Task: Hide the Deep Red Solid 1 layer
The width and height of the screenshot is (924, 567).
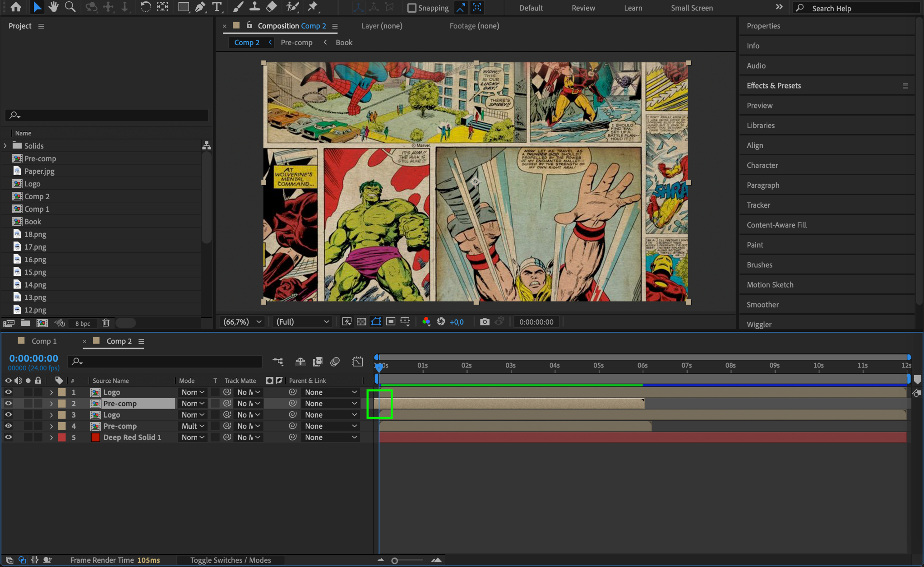Action: pos(8,437)
